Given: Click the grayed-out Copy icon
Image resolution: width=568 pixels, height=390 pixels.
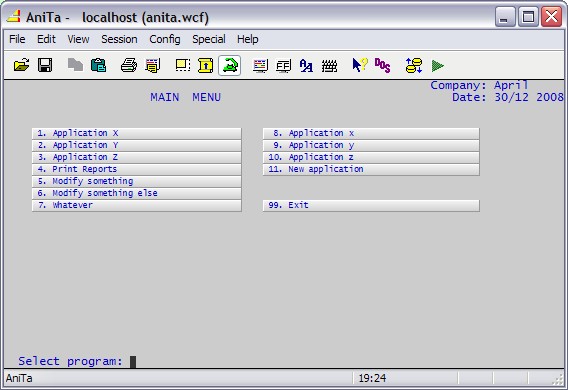Looking at the screenshot, I should (75, 66).
